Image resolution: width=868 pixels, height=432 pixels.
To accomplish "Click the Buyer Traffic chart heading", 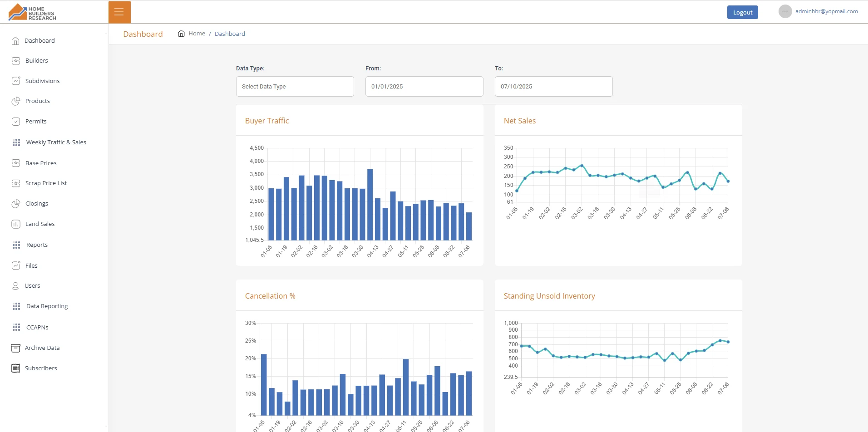I will (267, 121).
